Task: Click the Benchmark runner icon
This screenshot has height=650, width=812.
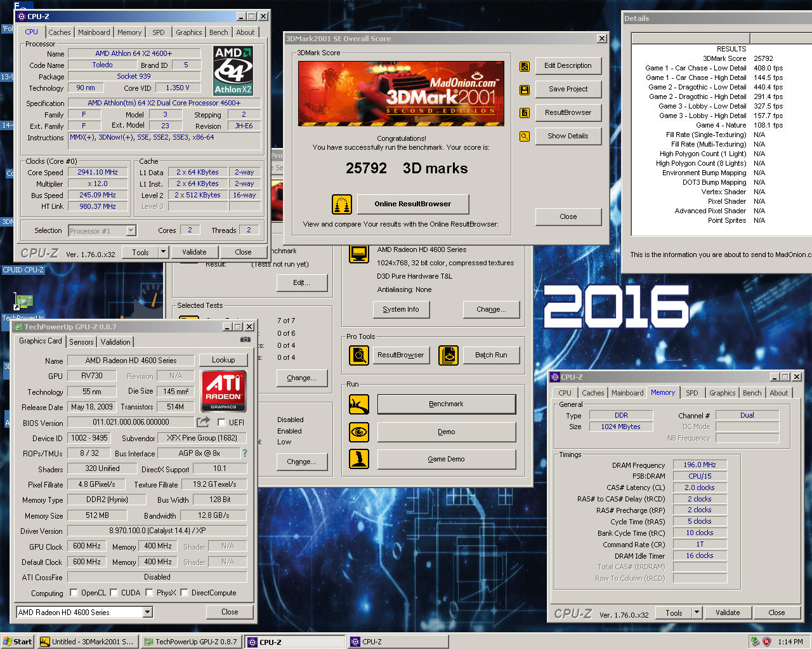Action: coord(359,404)
